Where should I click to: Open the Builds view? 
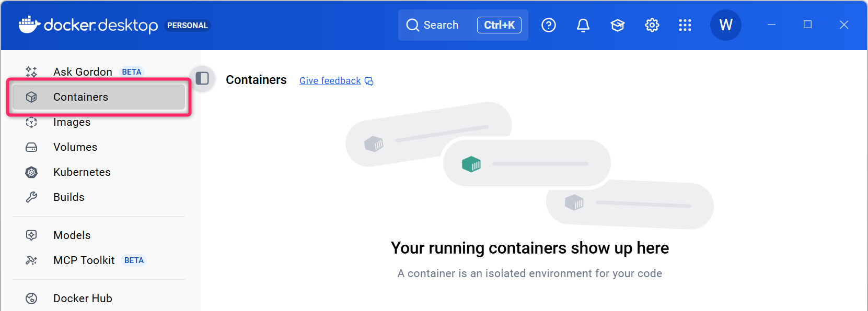[x=69, y=197]
